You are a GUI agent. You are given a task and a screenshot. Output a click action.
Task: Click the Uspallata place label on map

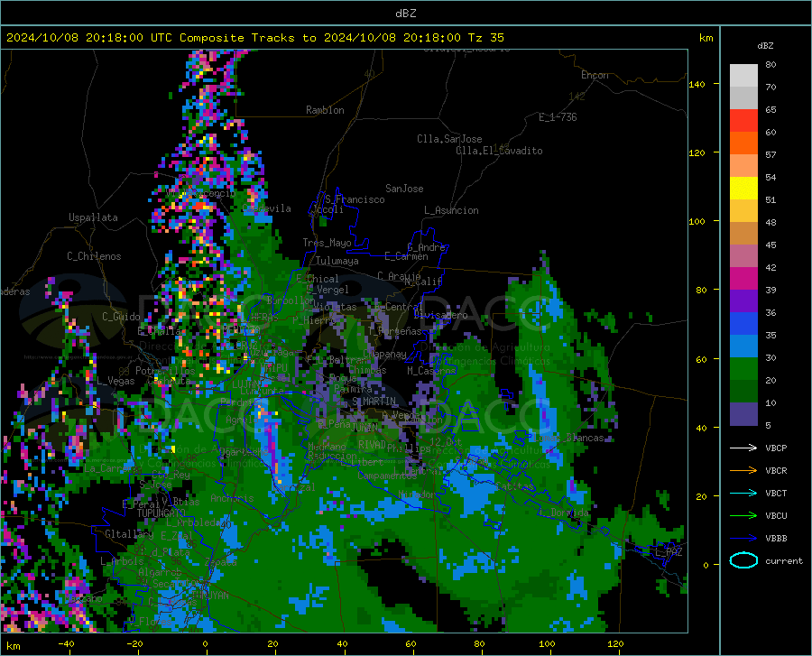pos(93,217)
